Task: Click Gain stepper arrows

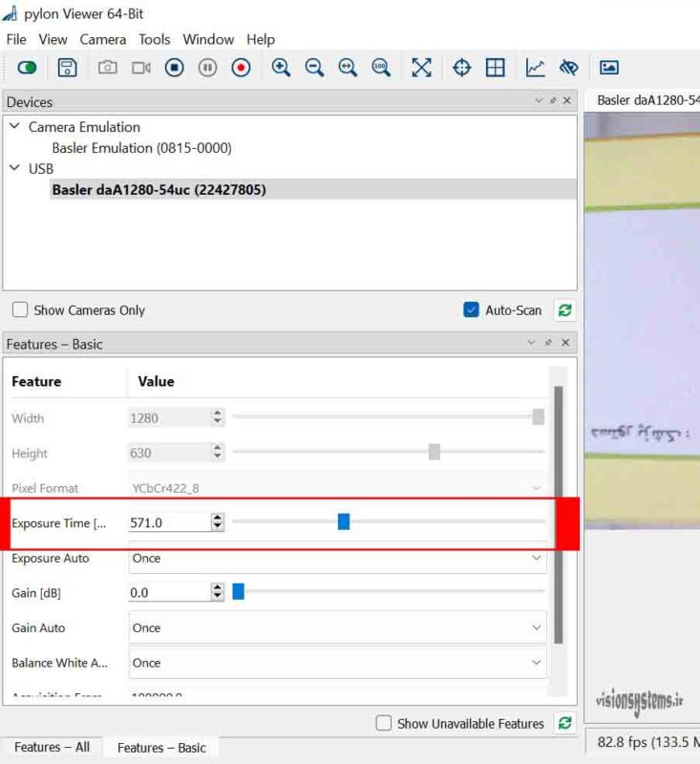Action: (218, 592)
